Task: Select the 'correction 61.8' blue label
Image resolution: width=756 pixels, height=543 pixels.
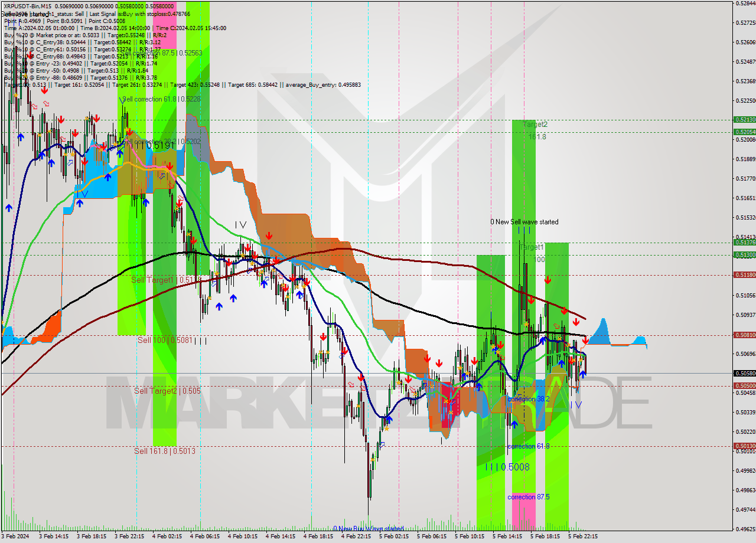Action: point(529,446)
